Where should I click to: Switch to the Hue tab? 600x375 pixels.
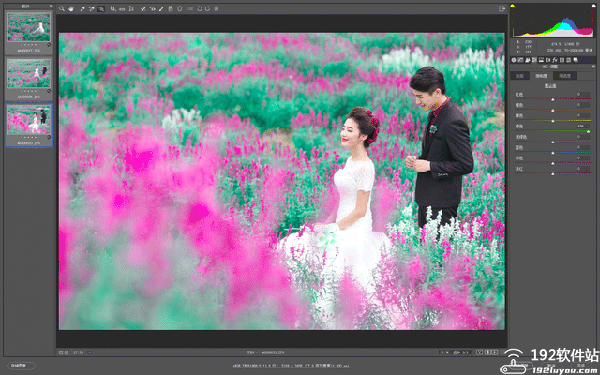pos(520,76)
